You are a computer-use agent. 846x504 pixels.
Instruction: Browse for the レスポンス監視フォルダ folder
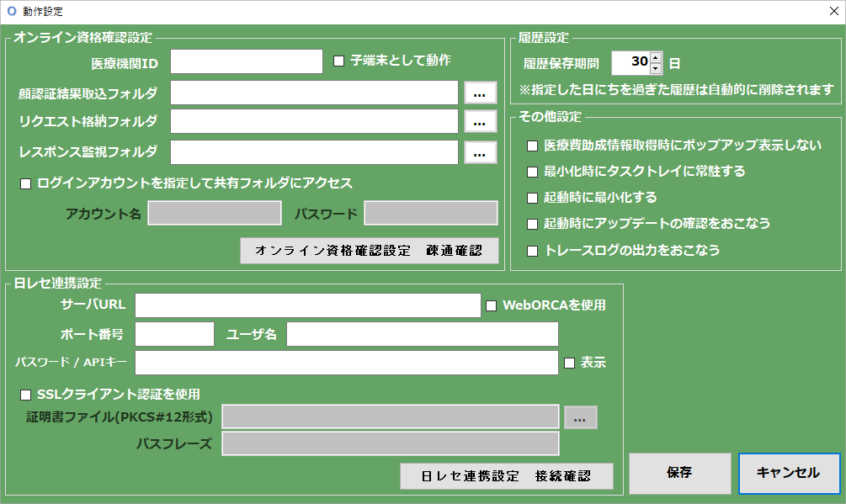480,151
